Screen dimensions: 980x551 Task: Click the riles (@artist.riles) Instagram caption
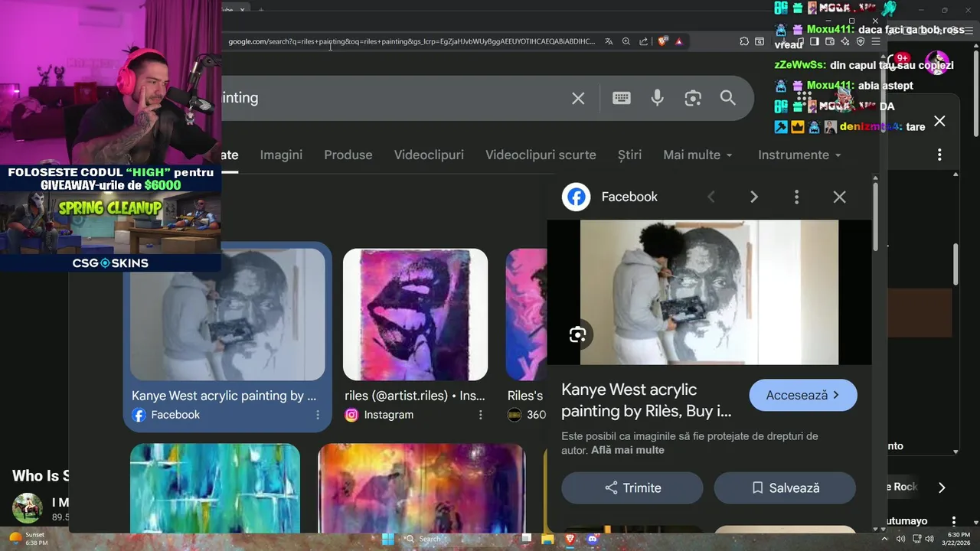(415, 396)
